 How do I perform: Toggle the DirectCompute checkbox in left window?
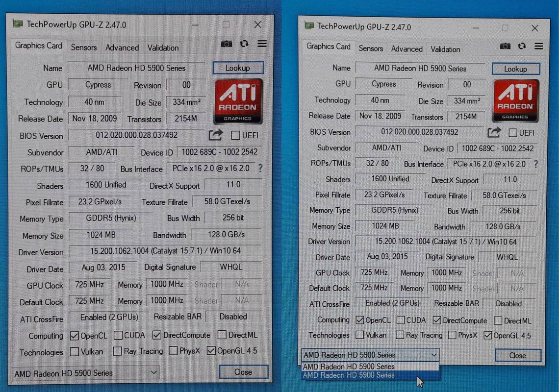[x=156, y=335]
